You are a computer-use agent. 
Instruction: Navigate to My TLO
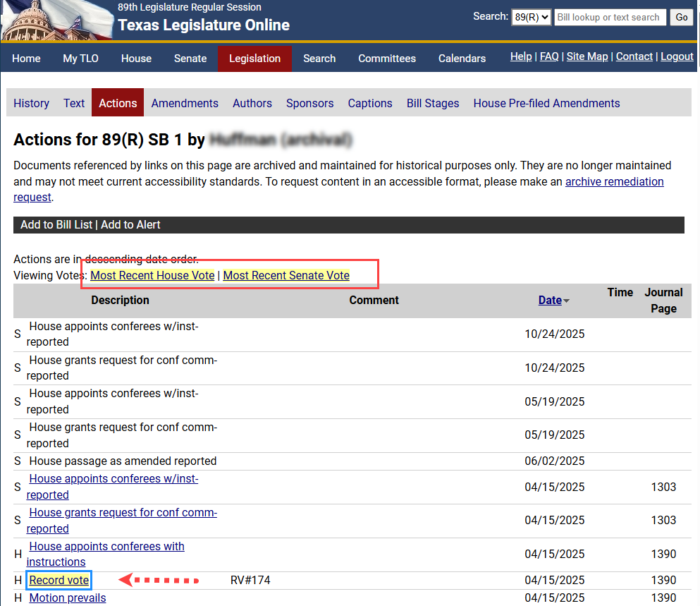pyautogui.click(x=80, y=59)
